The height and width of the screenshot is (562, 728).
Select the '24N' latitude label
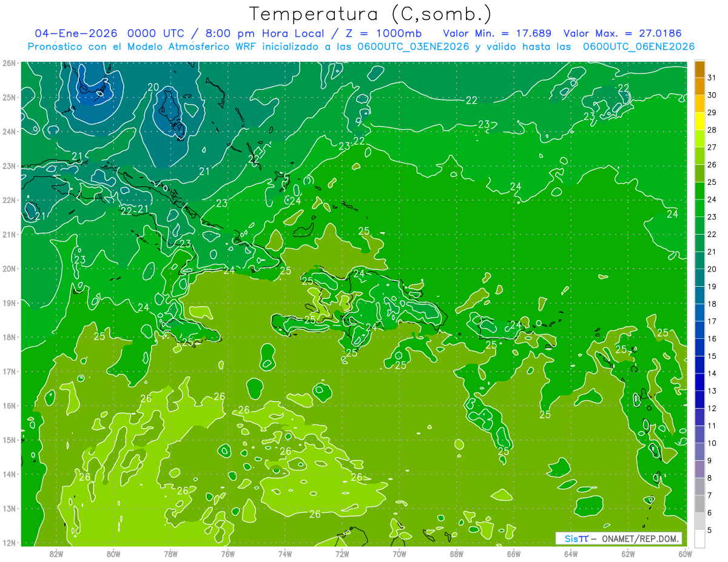tap(8, 131)
